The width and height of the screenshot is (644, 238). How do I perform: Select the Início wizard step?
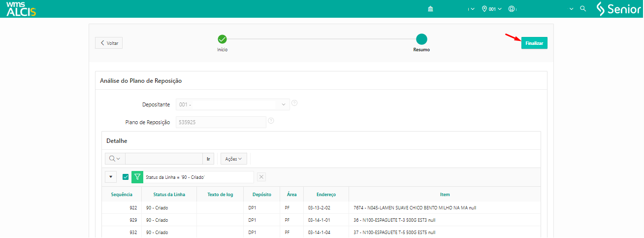(222, 39)
